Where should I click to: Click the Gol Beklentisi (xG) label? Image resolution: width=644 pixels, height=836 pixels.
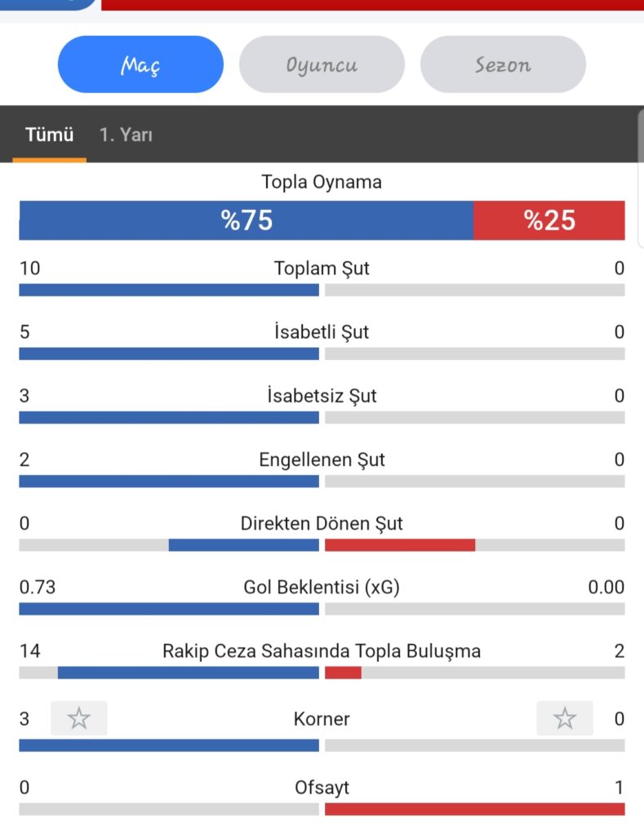pyautogui.click(x=322, y=587)
